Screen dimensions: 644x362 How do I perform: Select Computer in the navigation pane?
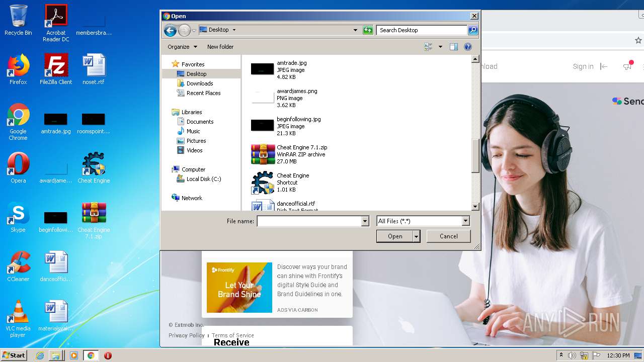[193, 169]
